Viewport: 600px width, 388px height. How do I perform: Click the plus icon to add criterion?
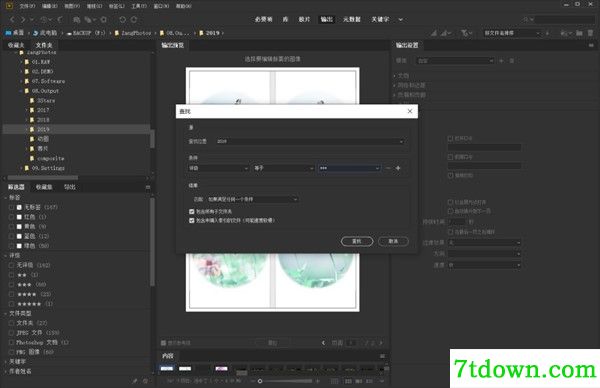click(x=398, y=168)
